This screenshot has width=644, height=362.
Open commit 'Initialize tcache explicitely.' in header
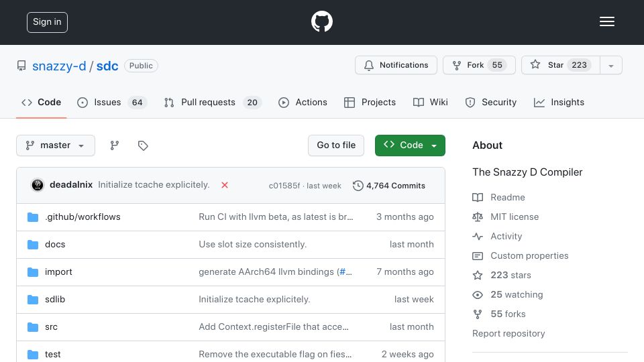(x=154, y=185)
